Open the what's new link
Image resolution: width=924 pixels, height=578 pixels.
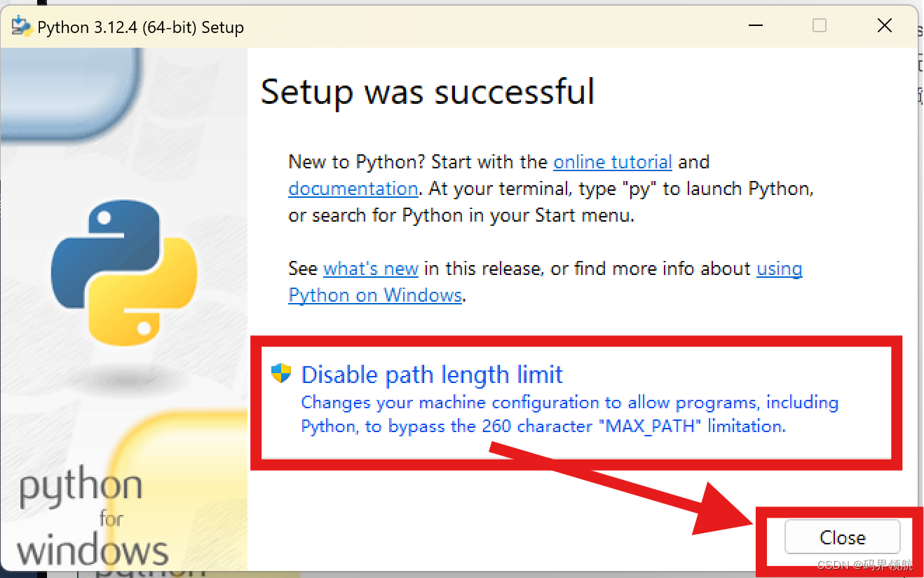[x=371, y=269]
